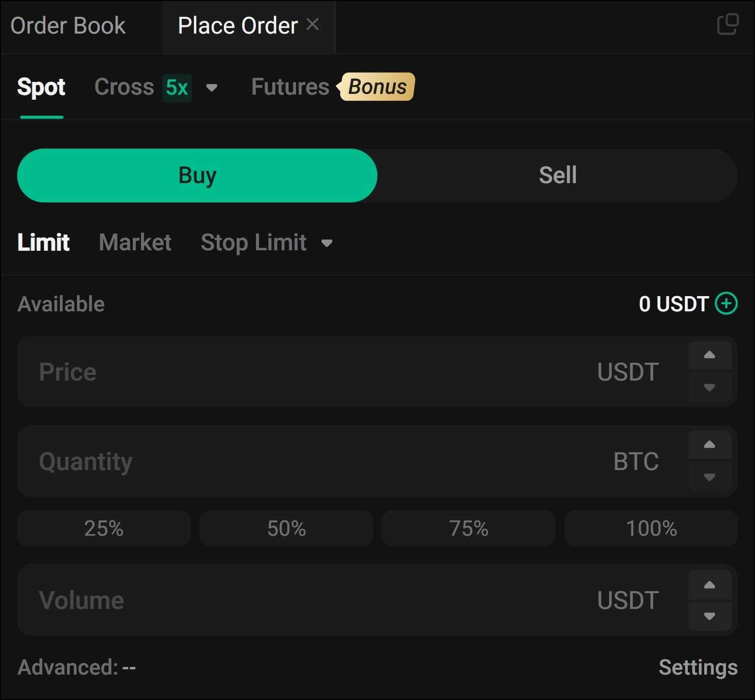Increase the Quantity using its up arrow

tap(710, 445)
